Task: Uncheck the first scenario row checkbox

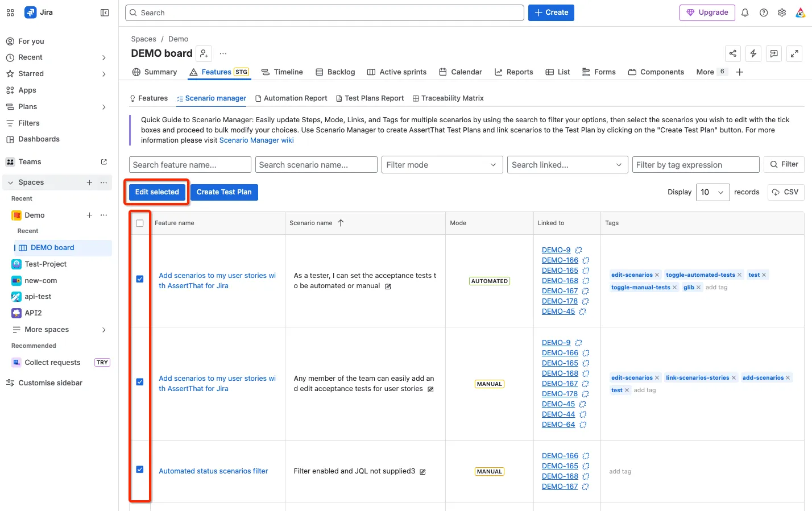Action: 140,279
